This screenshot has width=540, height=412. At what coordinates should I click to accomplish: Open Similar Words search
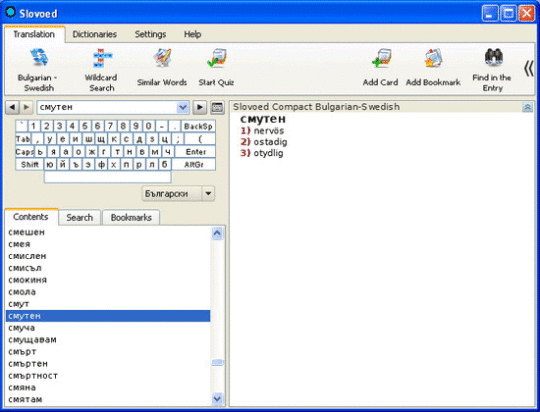coord(162,68)
